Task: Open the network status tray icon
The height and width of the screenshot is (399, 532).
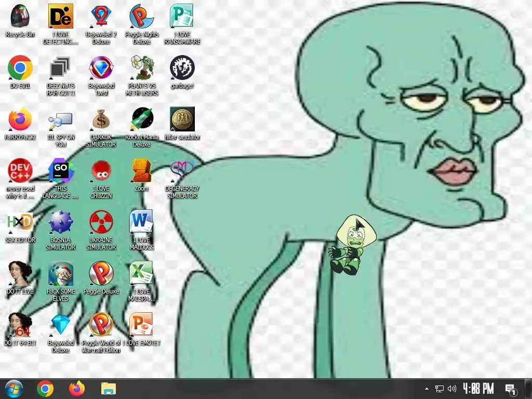Action: coord(440,389)
